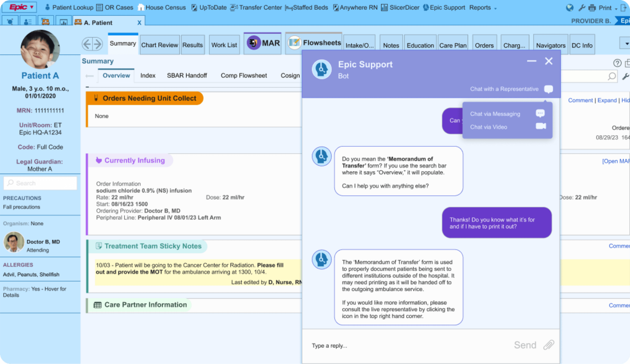Screen dimensions: 630x364
Task: Open the SBAR Handoff report tab
Action: [x=187, y=76]
